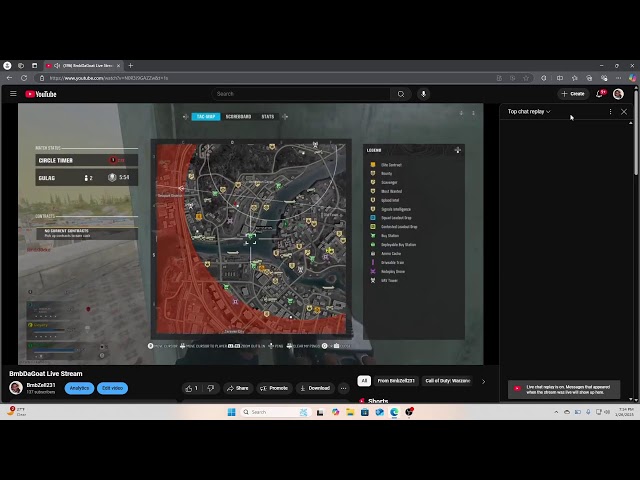Start voice search with the microphone icon
Screen dimensions: 640x480
point(423,94)
